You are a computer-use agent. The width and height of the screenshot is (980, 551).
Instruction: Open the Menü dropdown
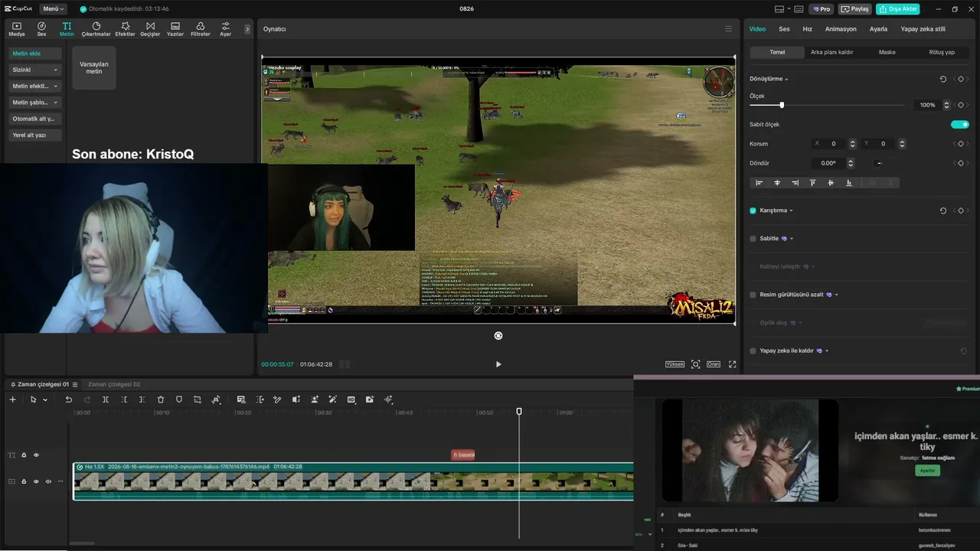point(53,9)
